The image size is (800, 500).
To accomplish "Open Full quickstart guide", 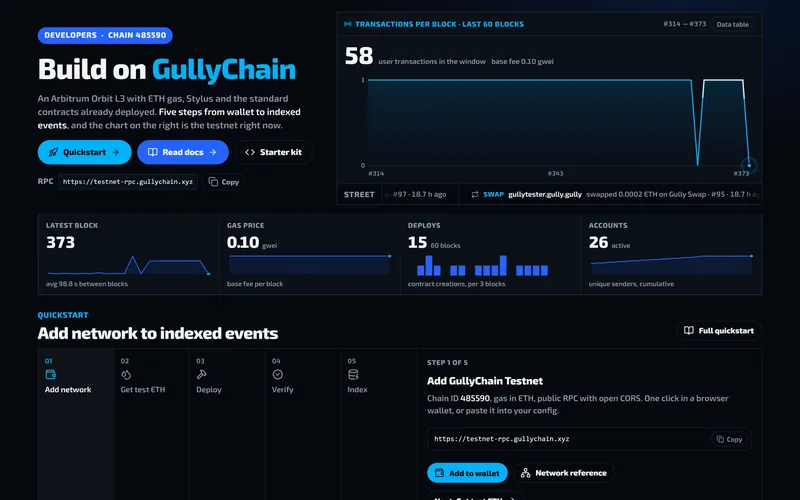I will pos(719,331).
